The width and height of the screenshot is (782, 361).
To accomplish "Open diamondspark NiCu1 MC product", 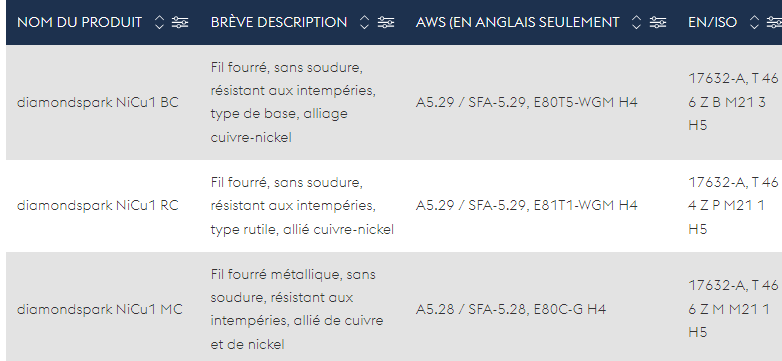I will pos(100,309).
